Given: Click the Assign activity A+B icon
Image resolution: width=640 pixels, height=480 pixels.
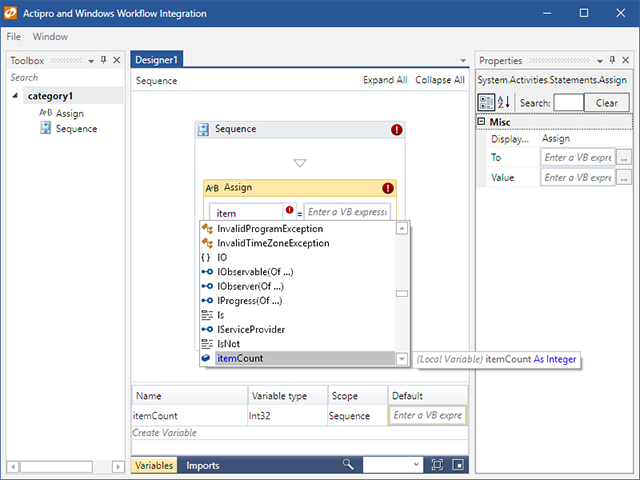Looking at the screenshot, I should [212, 188].
